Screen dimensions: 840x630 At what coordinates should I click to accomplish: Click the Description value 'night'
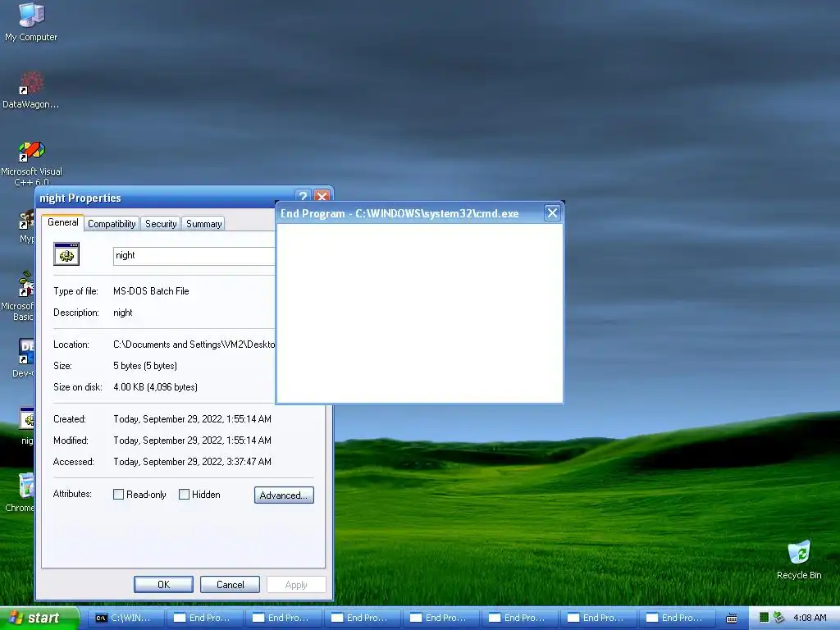123,313
